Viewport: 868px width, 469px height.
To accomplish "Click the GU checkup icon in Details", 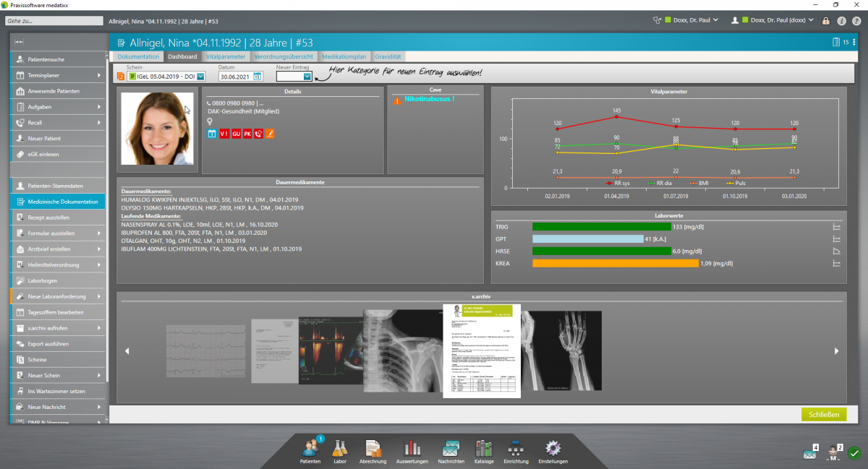I will pos(236,133).
